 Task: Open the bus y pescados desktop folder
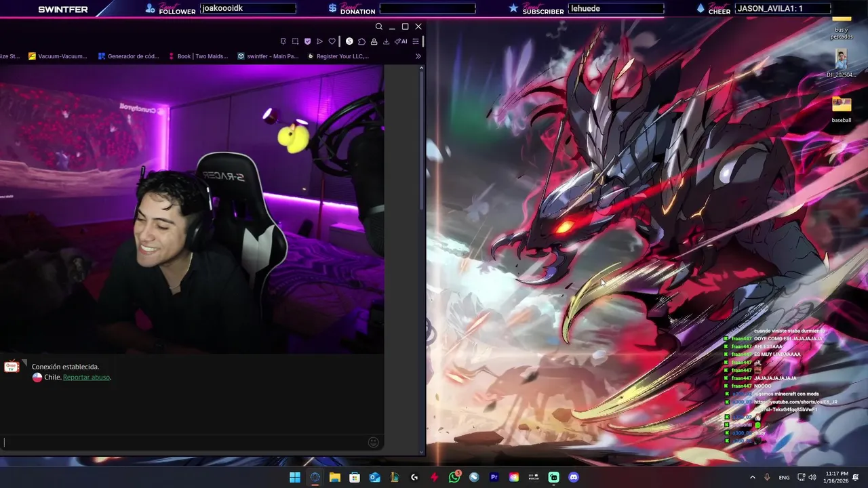[x=842, y=27]
